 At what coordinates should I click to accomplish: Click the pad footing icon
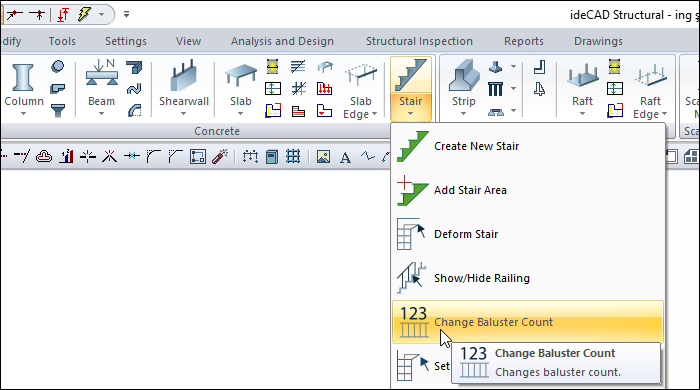[x=495, y=67]
